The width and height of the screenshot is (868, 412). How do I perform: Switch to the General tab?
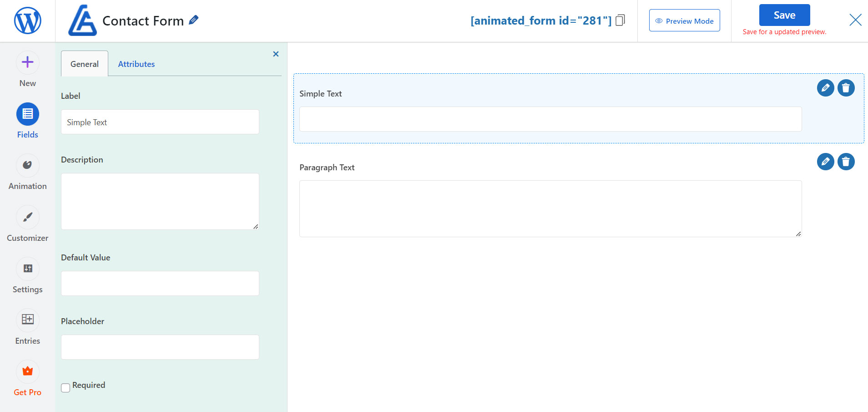[84, 64]
